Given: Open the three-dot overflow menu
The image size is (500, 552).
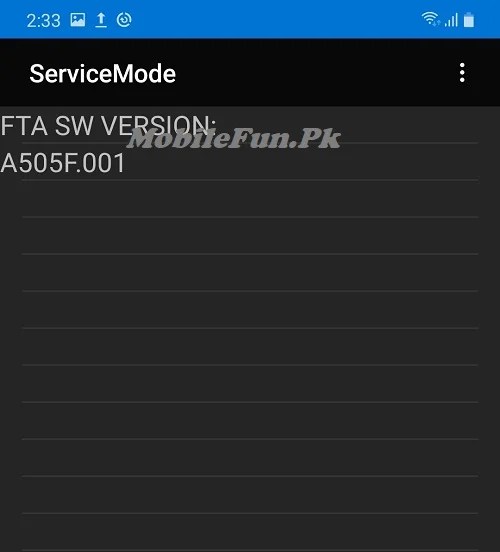Looking at the screenshot, I should point(462,73).
